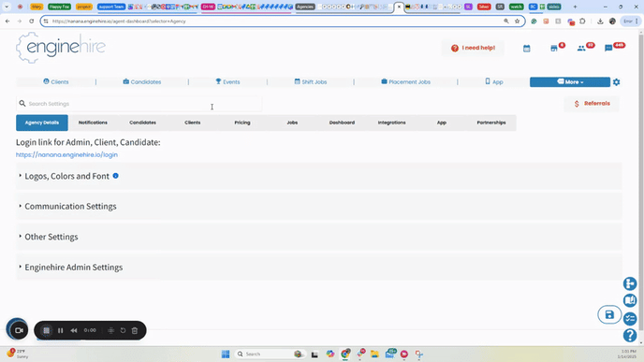
Task: Click the floppy disk save button
Action: click(609, 315)
